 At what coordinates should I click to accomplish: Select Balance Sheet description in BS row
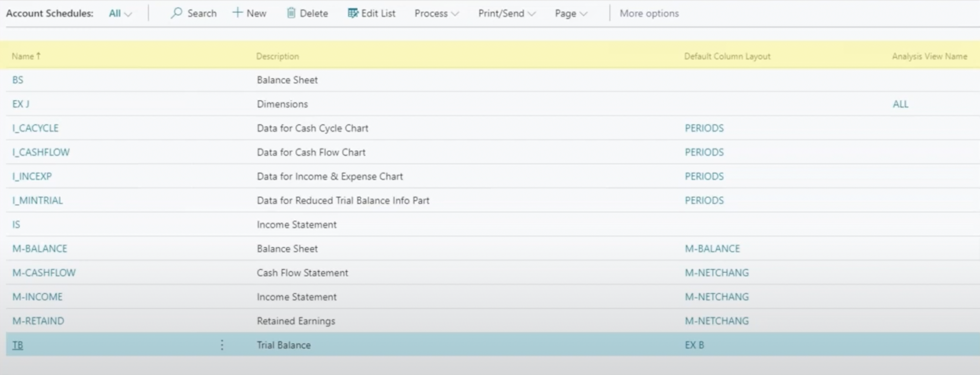287,80
